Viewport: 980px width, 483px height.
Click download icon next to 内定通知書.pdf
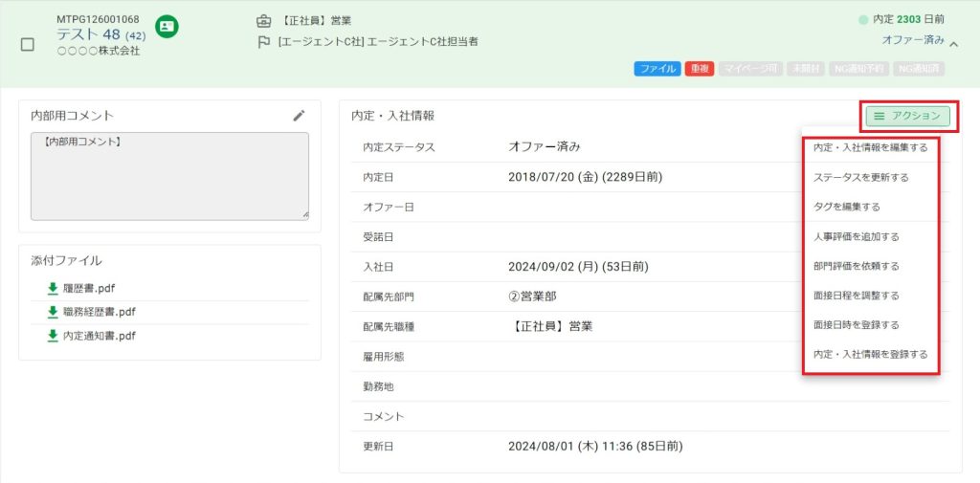(53, 336)
